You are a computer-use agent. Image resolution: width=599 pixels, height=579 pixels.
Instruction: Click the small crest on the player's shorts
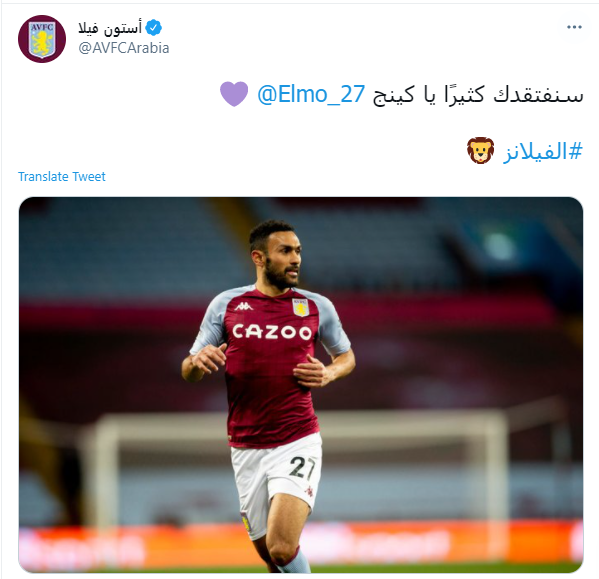pos(245,523)
